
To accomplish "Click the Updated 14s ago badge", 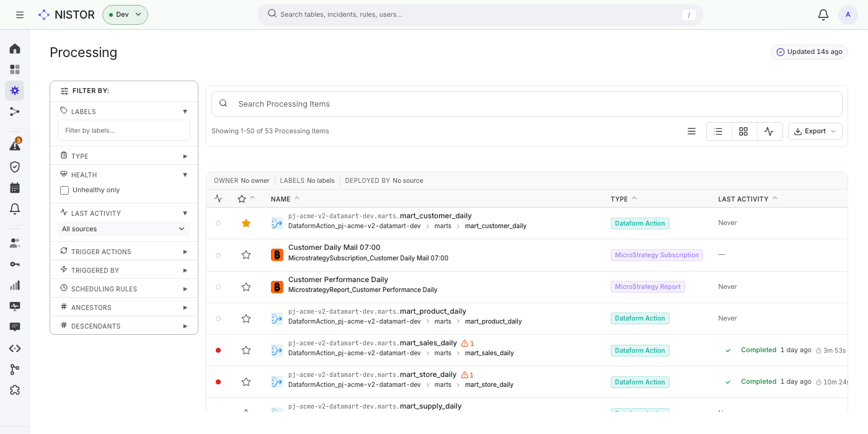I will pos(810,52).
